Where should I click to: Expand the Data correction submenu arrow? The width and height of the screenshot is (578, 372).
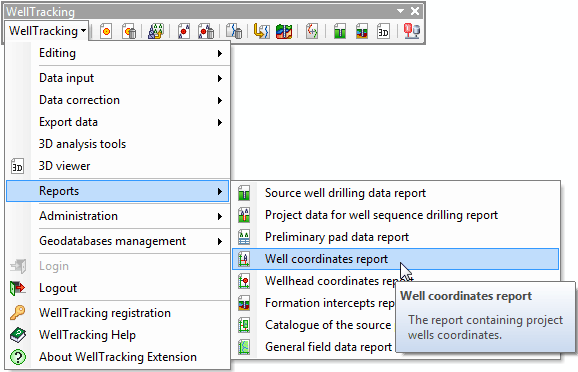point(220,100)
